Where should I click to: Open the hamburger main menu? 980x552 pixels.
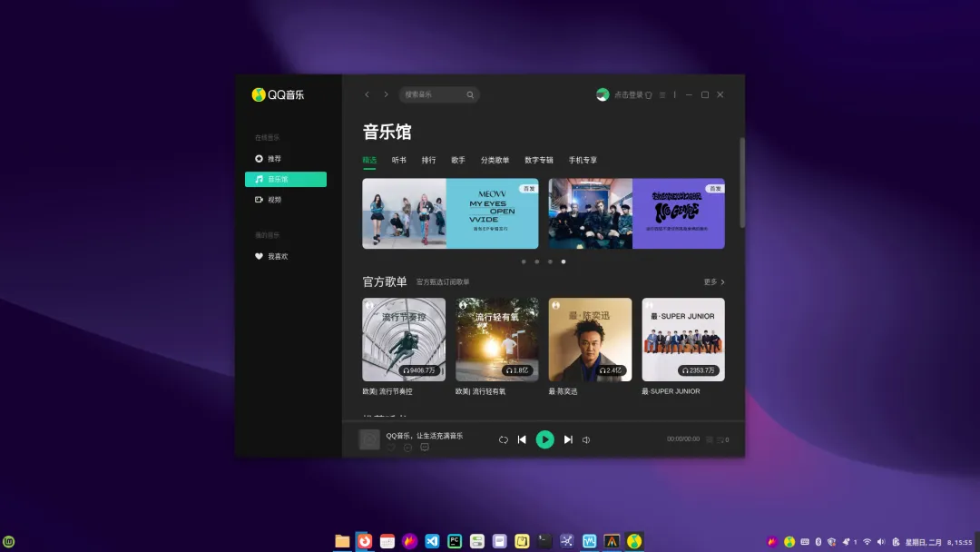click(662, 95)
